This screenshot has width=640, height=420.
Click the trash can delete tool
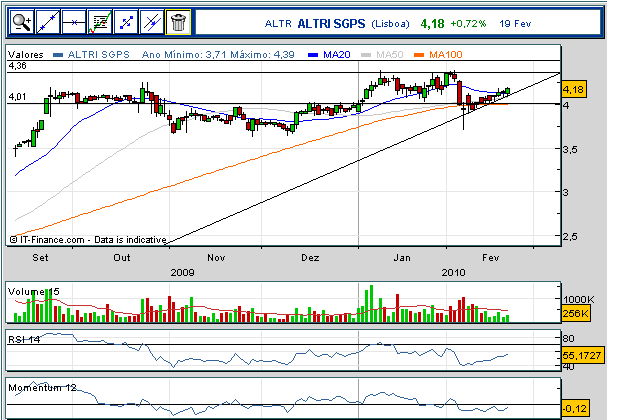[x=178, y=22]
